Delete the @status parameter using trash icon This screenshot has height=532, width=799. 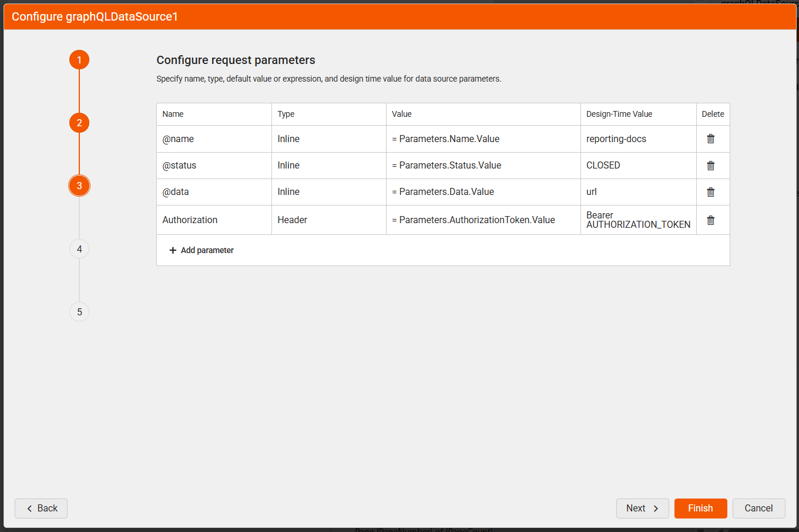click(x=710, y=166)
